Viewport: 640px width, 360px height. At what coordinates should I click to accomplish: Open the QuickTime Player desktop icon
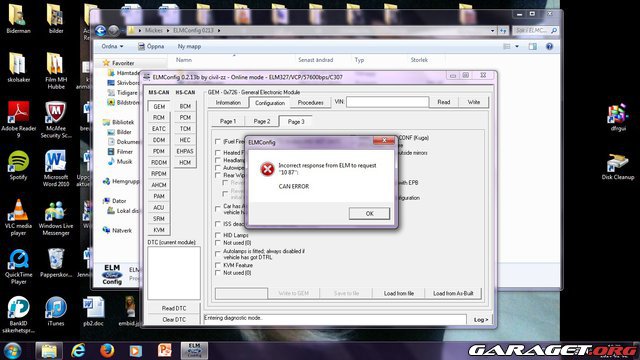(x=18, y=267)
